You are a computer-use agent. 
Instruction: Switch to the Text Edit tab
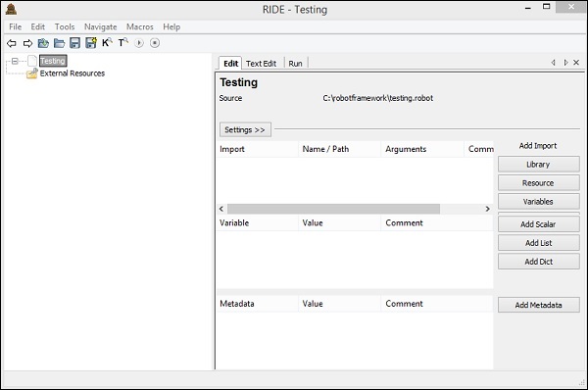tap(261, 64)
